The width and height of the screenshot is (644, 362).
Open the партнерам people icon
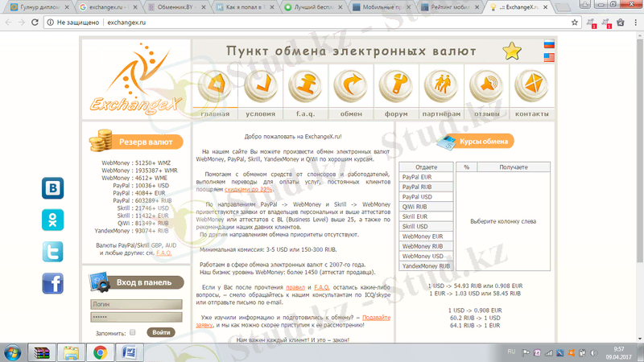(441, 86)
